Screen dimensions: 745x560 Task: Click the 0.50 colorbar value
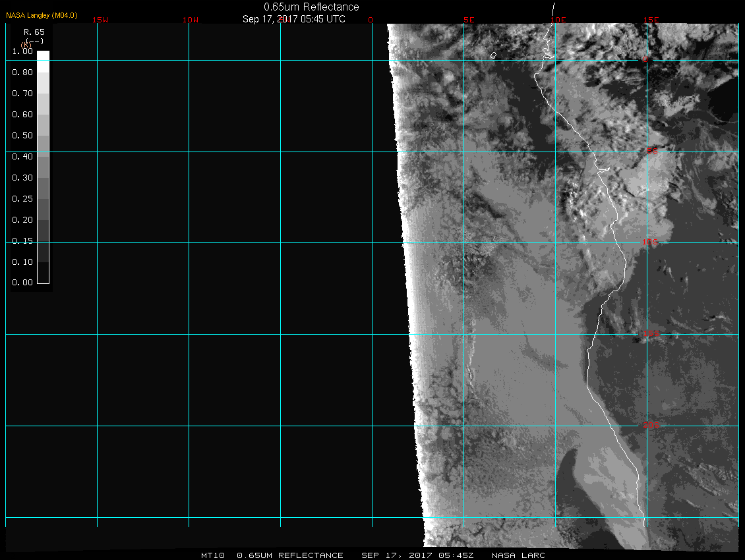(x=22, y=135)
